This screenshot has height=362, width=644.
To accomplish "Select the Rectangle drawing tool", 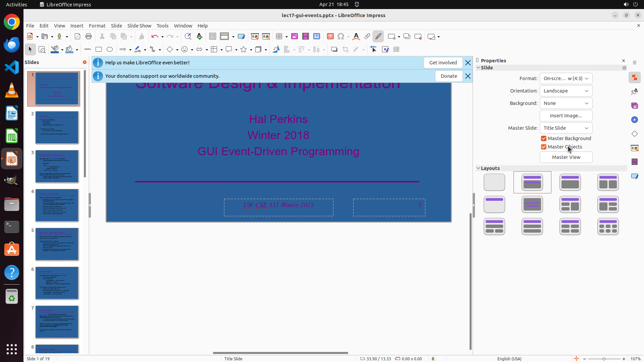I will [x=99, y=50].
